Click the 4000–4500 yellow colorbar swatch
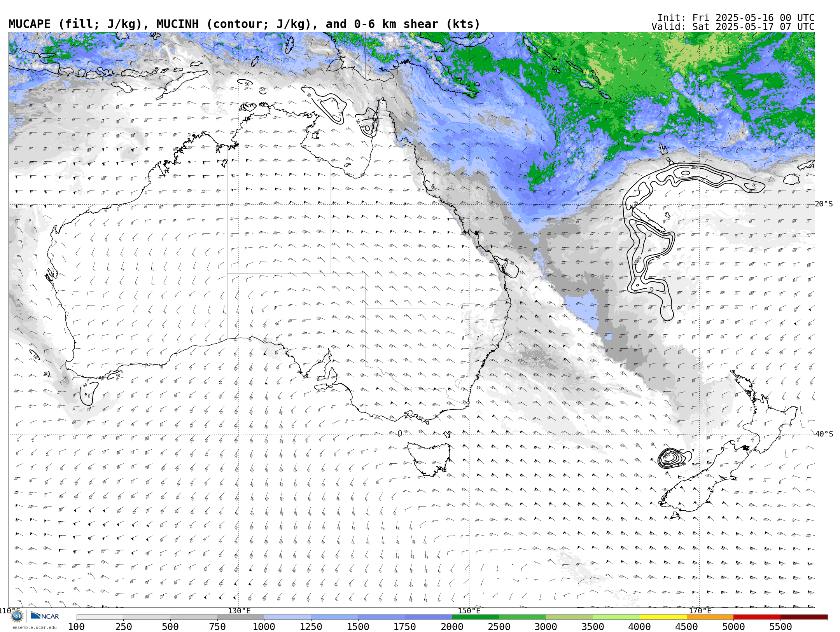Viewport: 840px width, 632px height. tap(663, 617)
